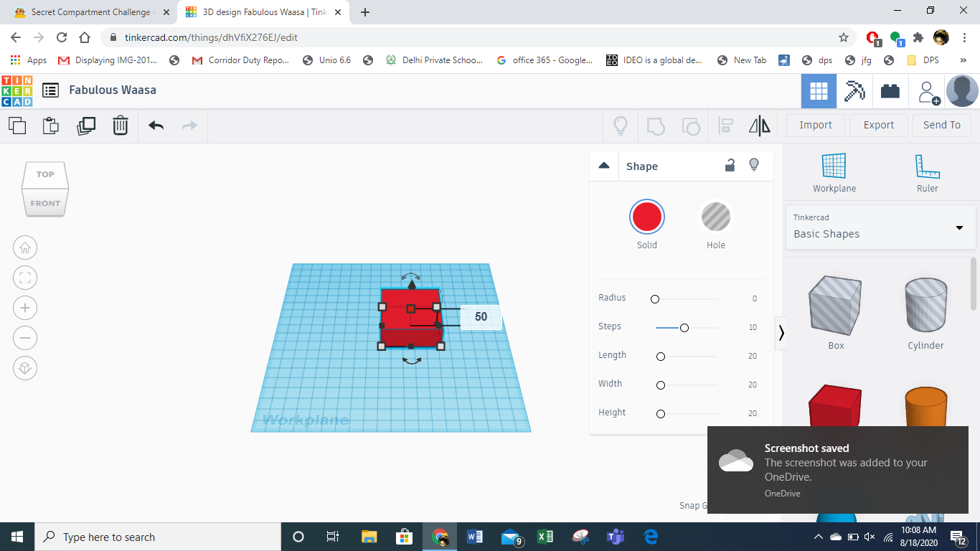
Task: Click the Radius slider handle
Action: (655, 298)
